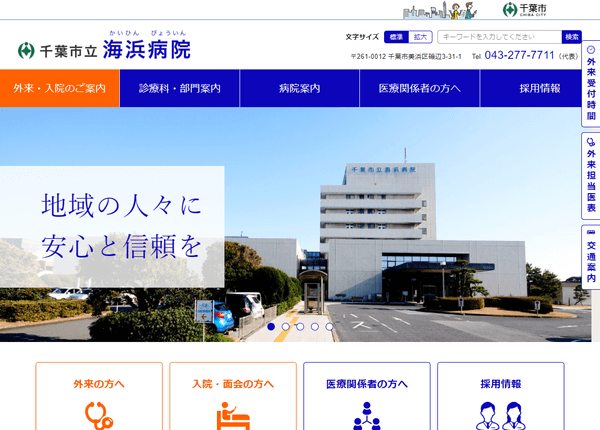This screenshot has width=600, height=430.
Task: Click the hospital bed icon under 入院・面会の方へ
Action: click(232, 413)
